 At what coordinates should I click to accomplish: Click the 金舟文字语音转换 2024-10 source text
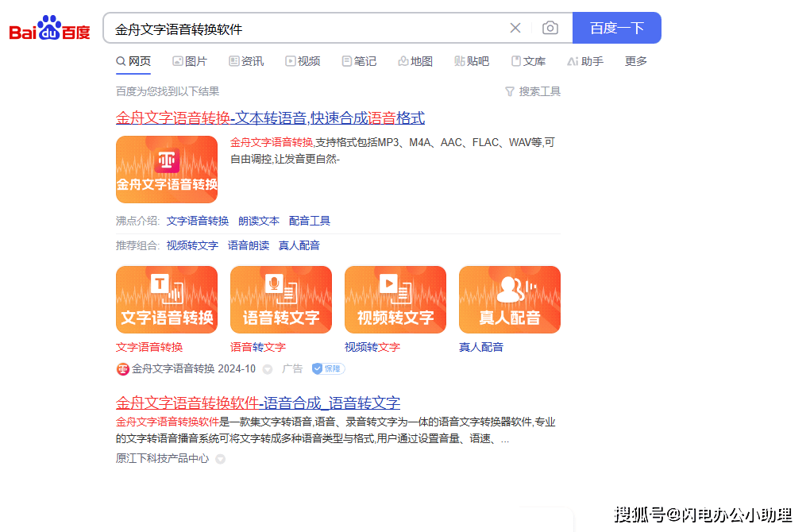[x=194, y=368]
